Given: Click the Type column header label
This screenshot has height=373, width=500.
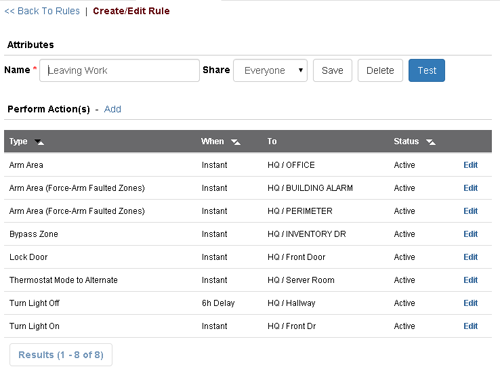Looking at the screenshot, I should coord(18,141).
